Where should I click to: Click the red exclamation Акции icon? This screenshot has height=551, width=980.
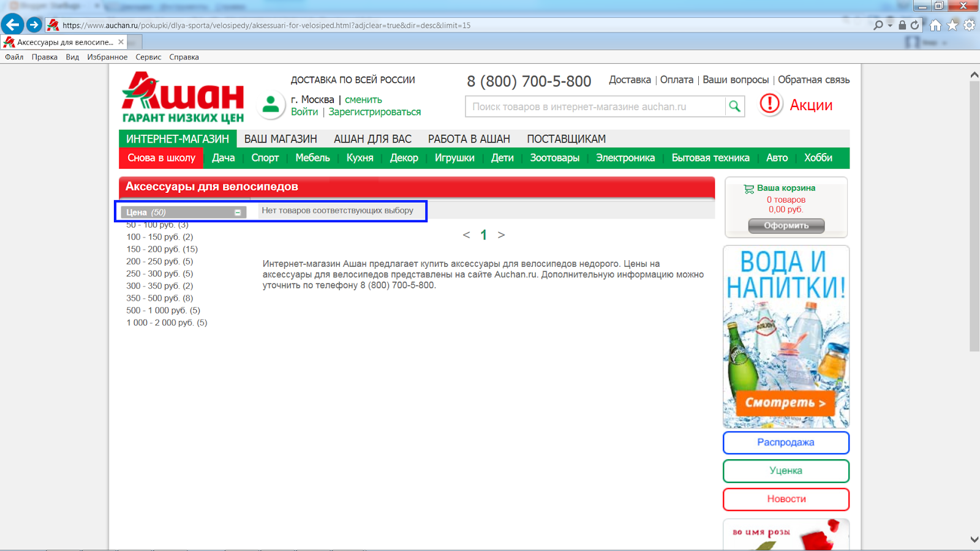pyautogui.click(x=770, y=104)
